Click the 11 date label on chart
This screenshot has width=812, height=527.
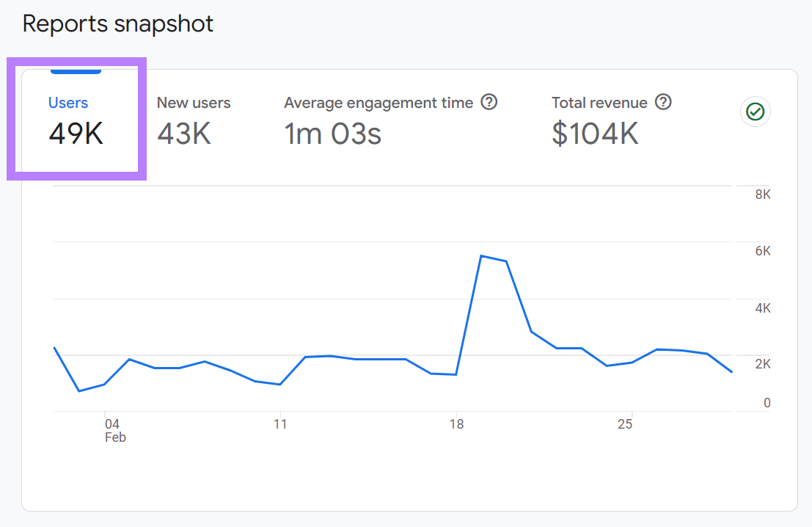point(280,424)
